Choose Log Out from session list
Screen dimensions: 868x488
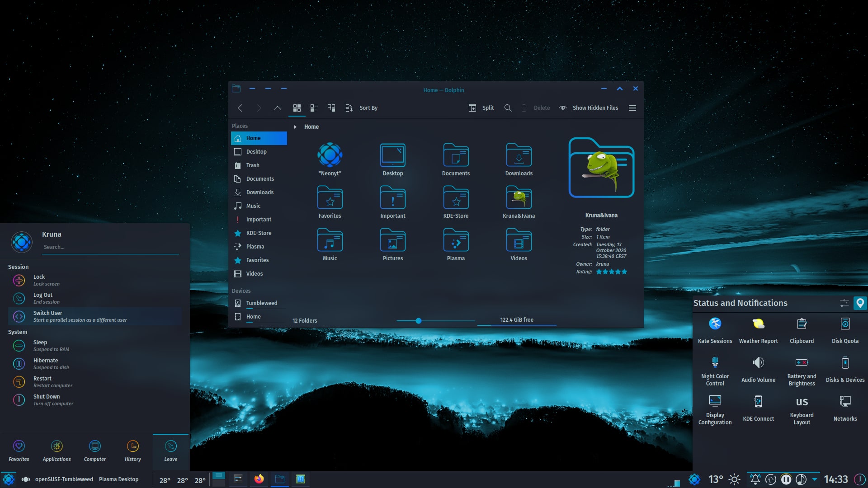[94, 298]
